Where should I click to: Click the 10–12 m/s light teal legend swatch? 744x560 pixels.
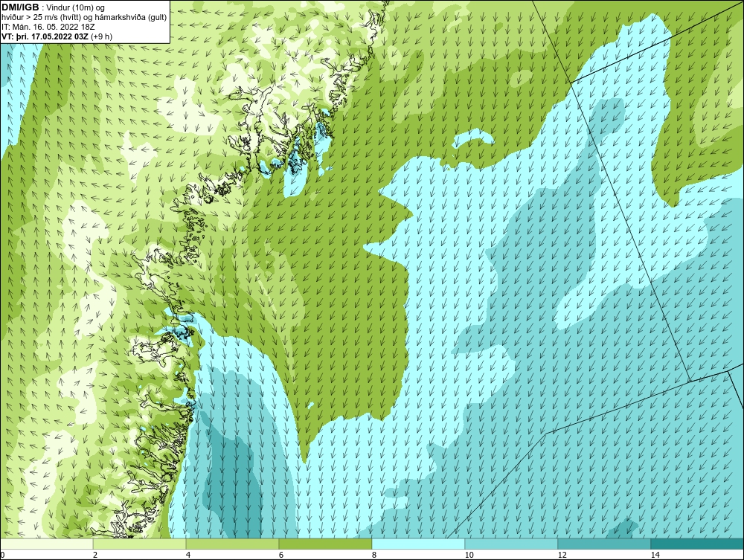pos(512,544)
